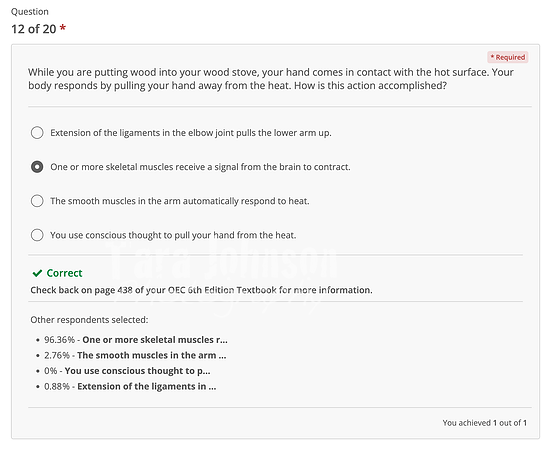
Task: Select the 'smooth muscles in the arm' radio option
Action: (x=37, y=201)
